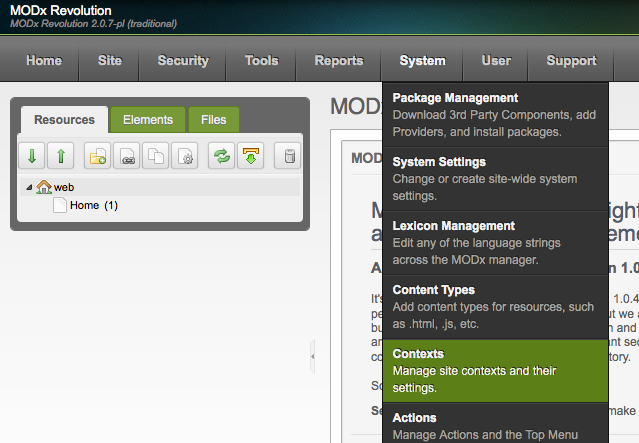Image resolution: width=639 pixels, height=443 pixels.
Task: Select Content Types menu entry
Action: (496, 307)
